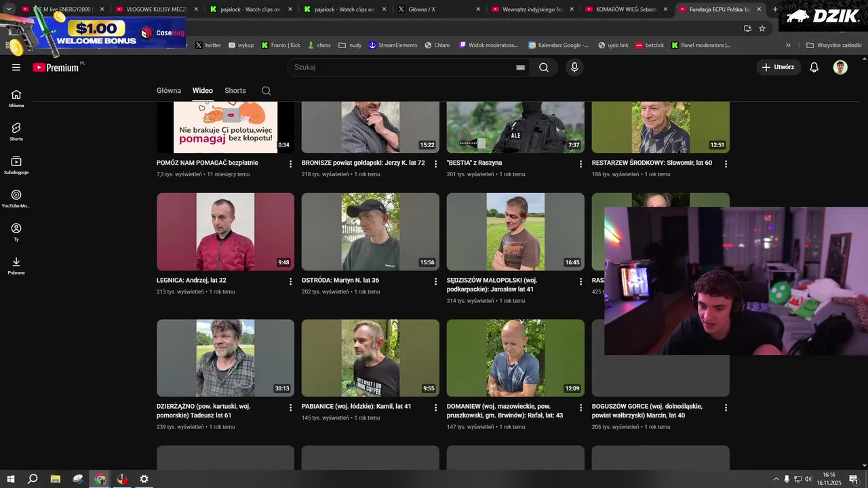Open more options for LEGNICA: Andrzej video
Viewport: 868px width, 488px height.
pos(291,281)
